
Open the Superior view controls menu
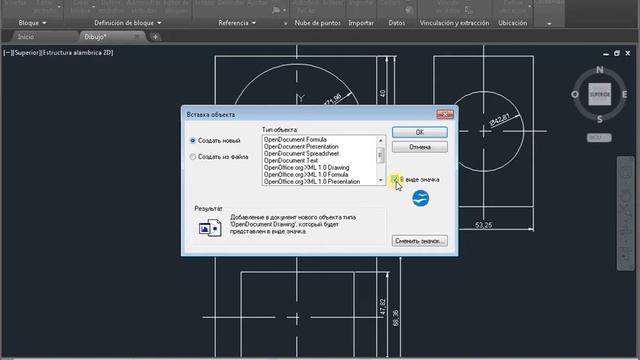pos(26,53)
